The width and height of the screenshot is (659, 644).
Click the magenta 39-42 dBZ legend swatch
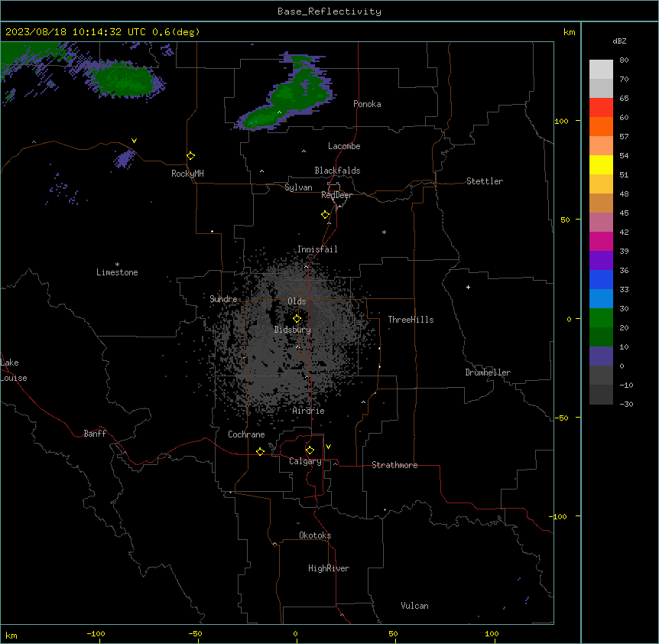(601, 241)
